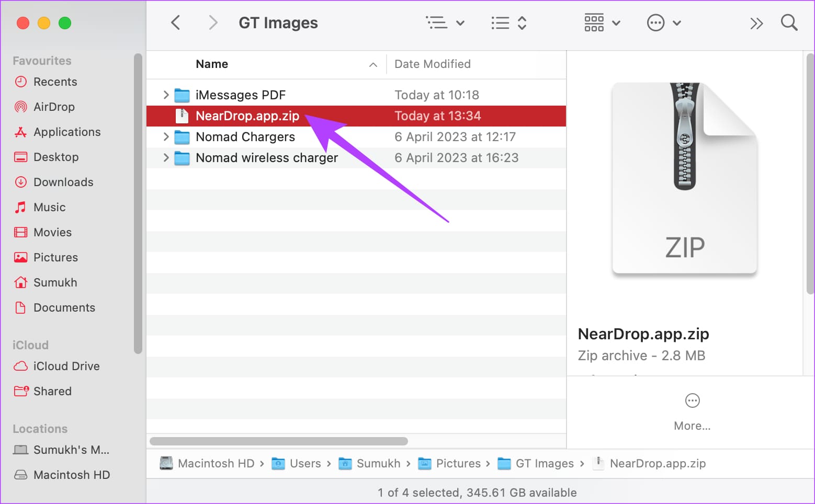Toggle view mode up-down chevron stepper
The image size is (815, 504).
click(522, 22)
